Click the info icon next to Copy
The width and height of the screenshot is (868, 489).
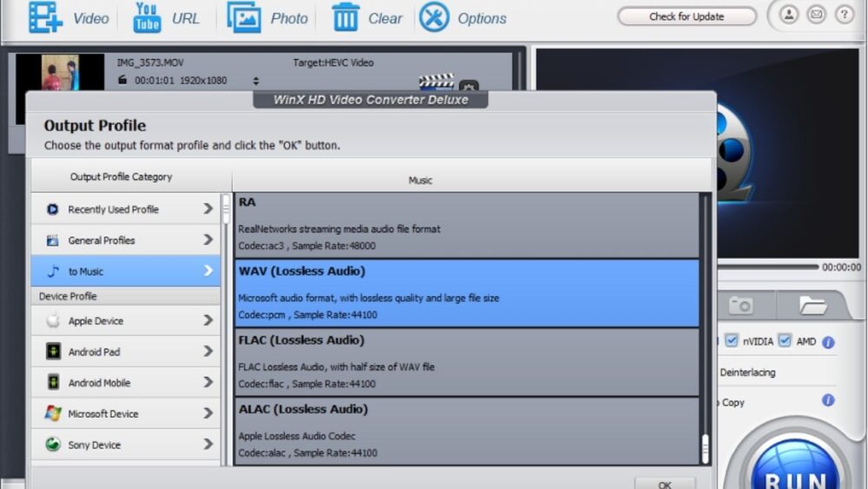click(828, 400)
